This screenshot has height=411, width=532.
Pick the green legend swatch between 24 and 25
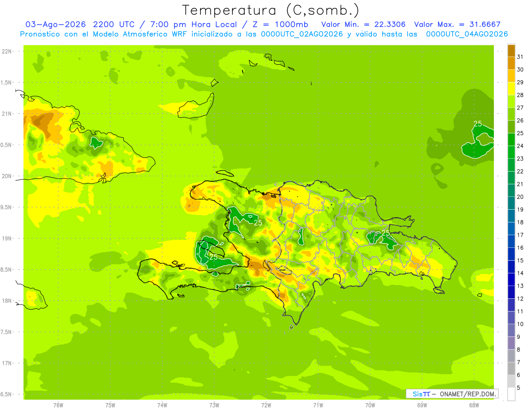(511, 139)
